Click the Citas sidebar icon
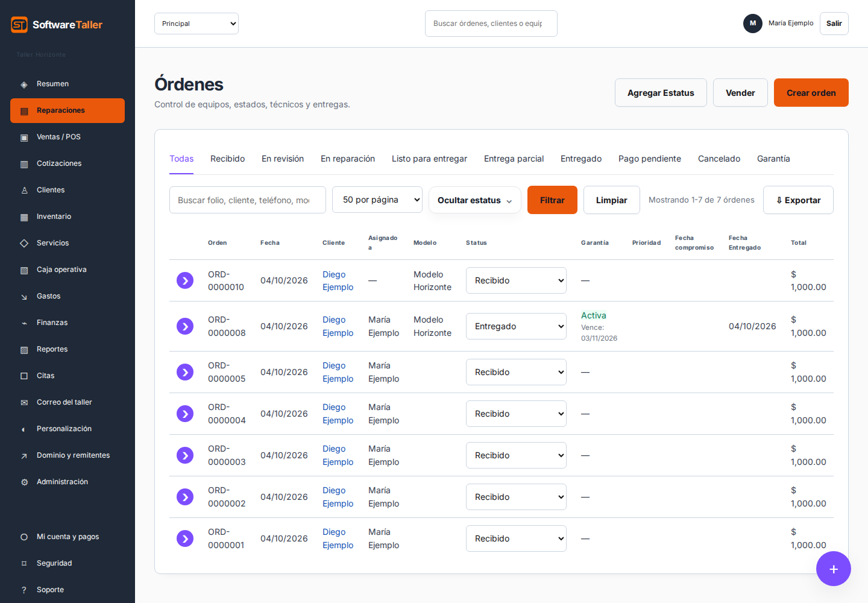The height and width of the screenshot is (603, 868). pos(24,376)
